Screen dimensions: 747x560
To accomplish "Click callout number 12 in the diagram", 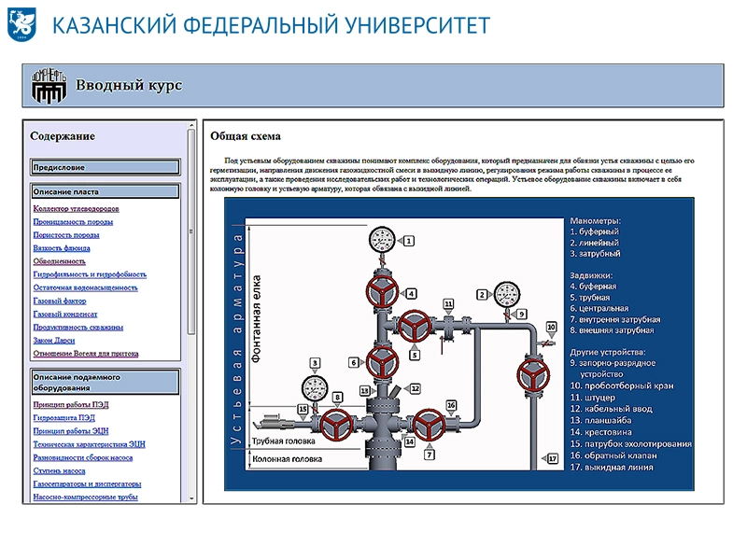I will point(415,388).
